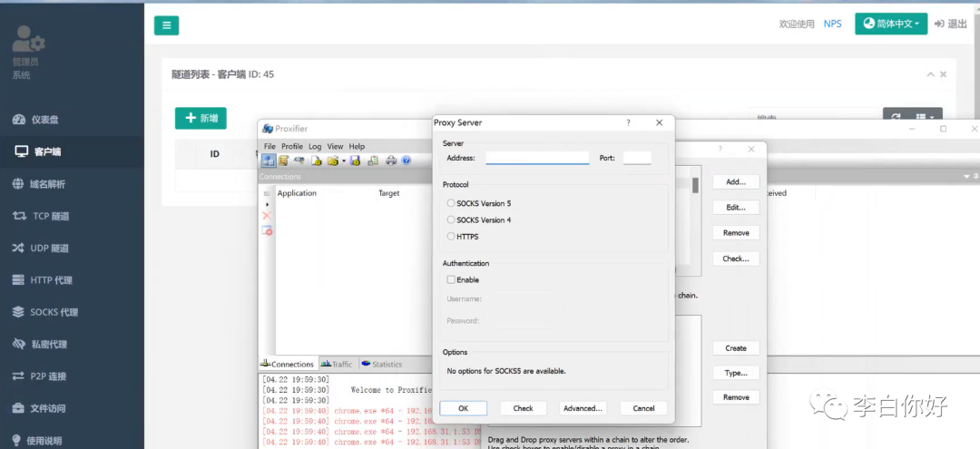Open View menu in Proxifier
The width and height of the screenshot is (980, 449).
[x=335, y=146]
